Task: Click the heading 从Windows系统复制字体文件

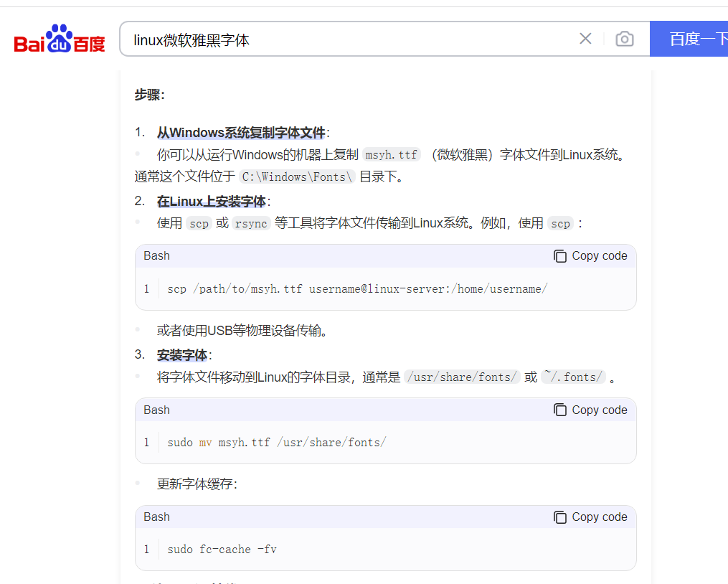Action: (x=241, y=133)
